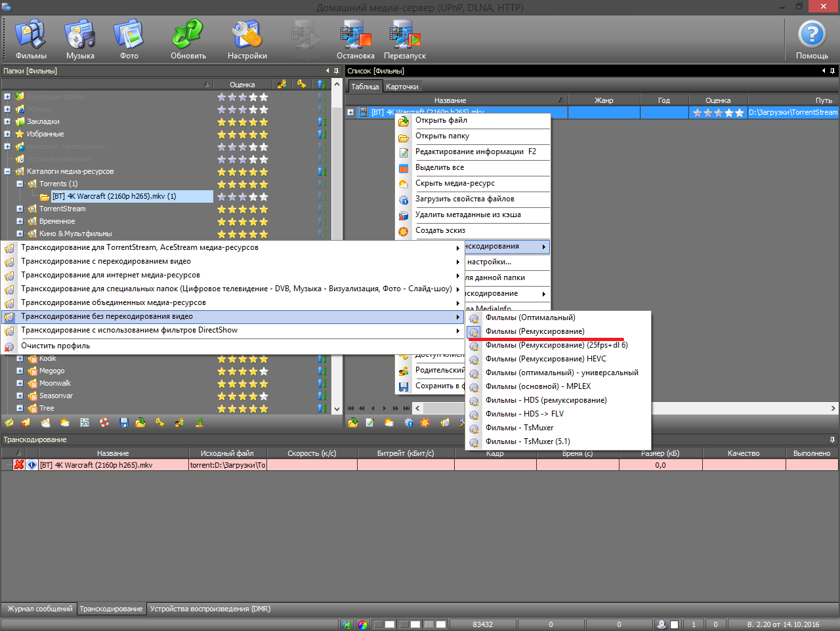Collapse the Каталоги медиа-ресурсов tree node
This screenshot has height=631, width=840.
(x=7, y=172)
